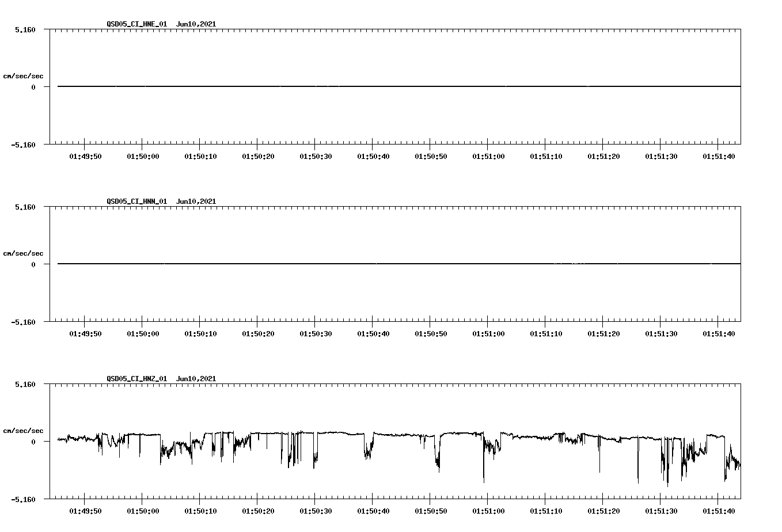Click the flat HNN trace line
The width and height of the screenshot is (782, 532).
pyautogui.click(x=399, y=264)
